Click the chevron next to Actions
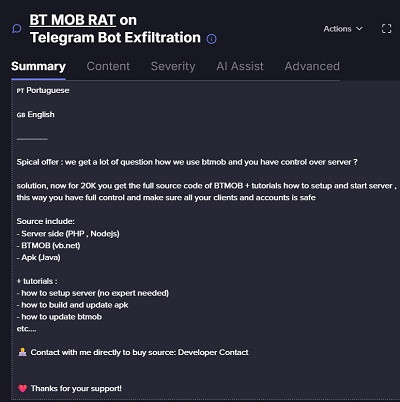The width and height of the screenshot is (400, 402). (x=359, y=29)
